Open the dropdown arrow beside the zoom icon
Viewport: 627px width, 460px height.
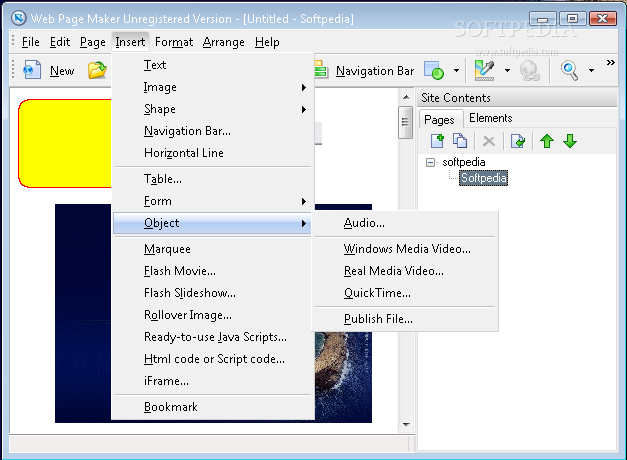tap(591, 70)
